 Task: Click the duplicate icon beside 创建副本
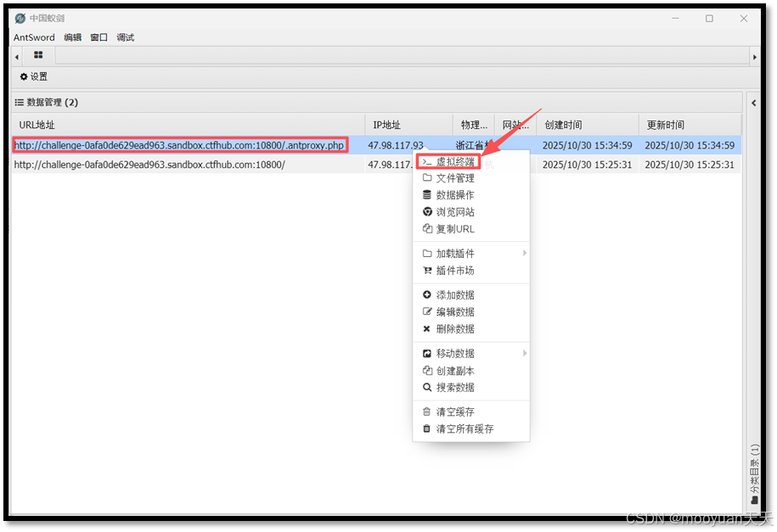pyautogui.click(x=427, y=371)
